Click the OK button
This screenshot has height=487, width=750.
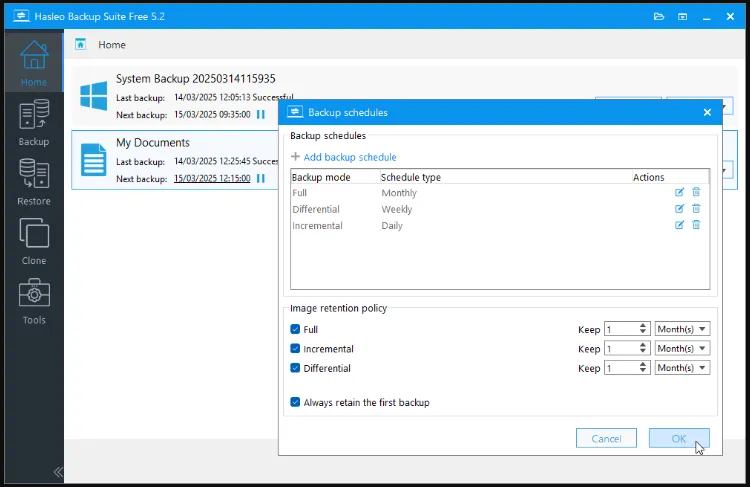click(x=679, y=438)
